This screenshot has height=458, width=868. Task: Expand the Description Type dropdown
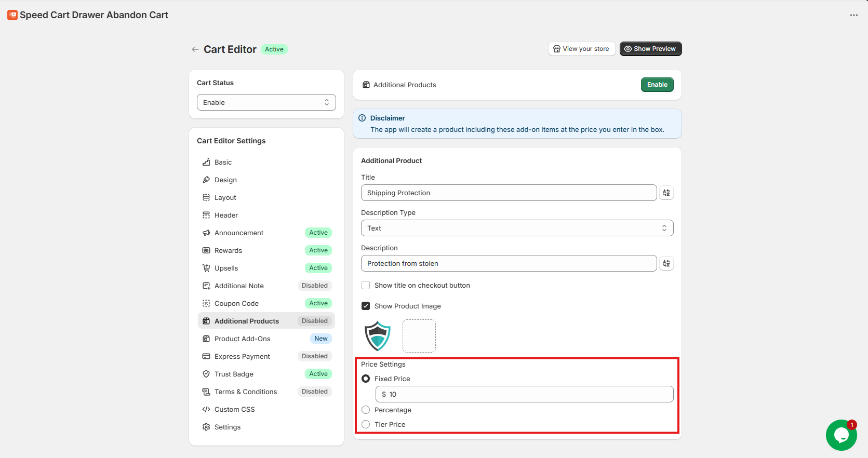[517, 228]
